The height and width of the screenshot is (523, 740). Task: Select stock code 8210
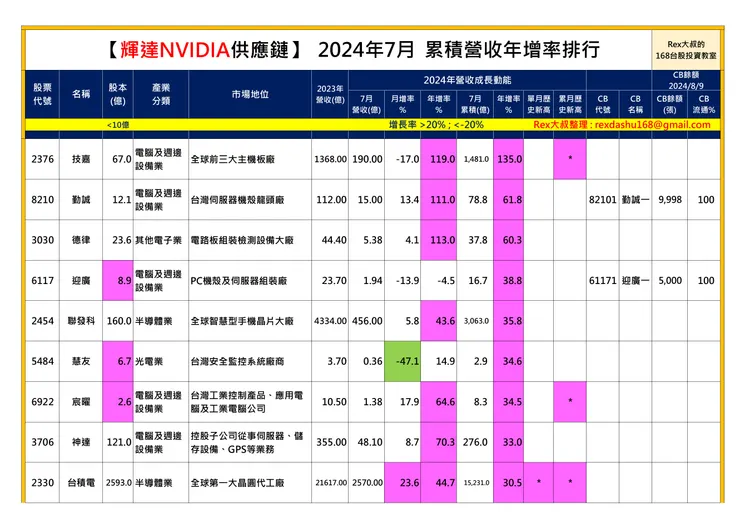click(42, 200)
